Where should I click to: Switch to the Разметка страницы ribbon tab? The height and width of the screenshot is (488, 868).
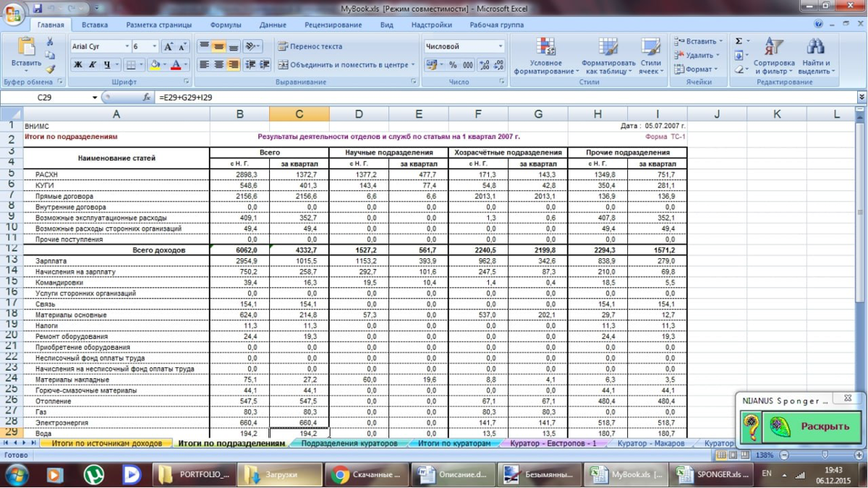tap(159, 25)
